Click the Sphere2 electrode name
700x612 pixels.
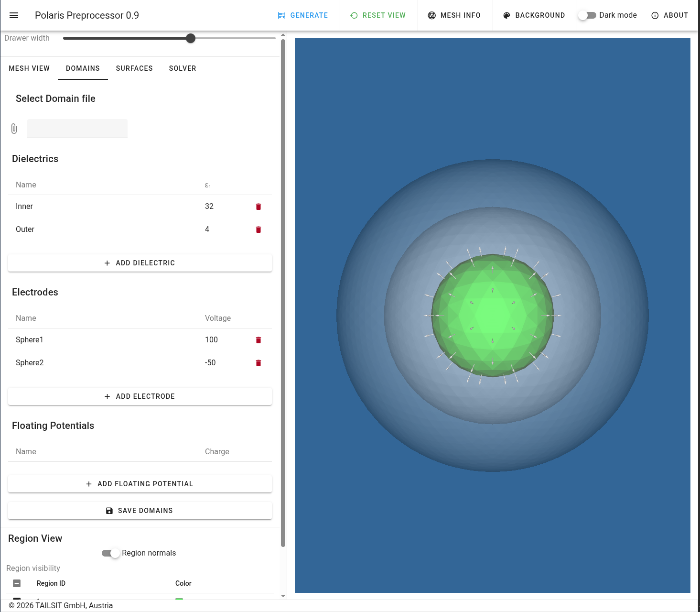30,363
